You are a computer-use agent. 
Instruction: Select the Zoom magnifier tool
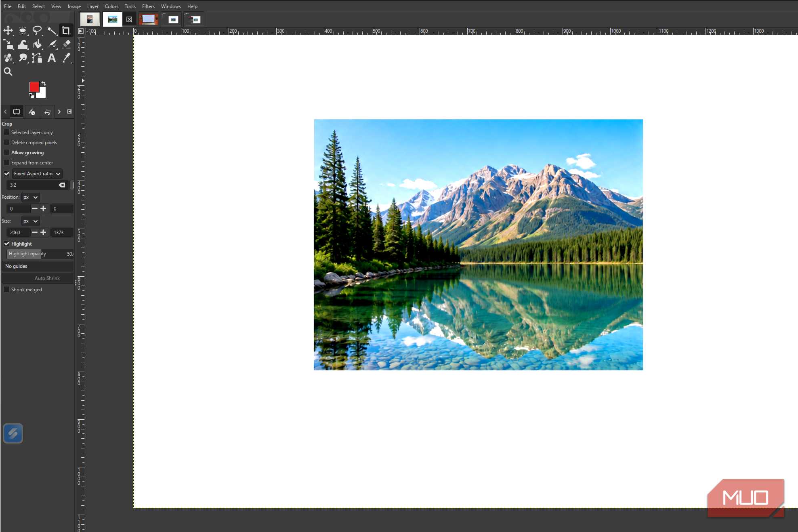tap(8, 72)
